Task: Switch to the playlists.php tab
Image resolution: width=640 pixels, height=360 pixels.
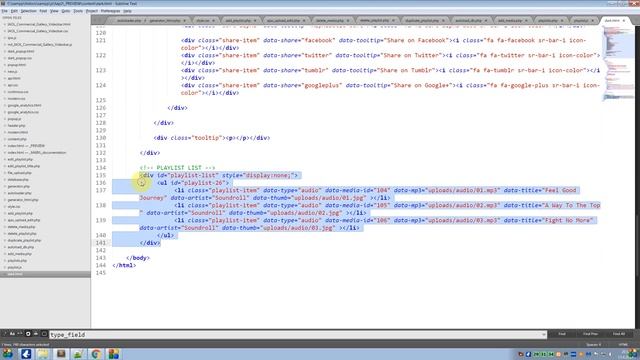Action: tap(548, 20)
